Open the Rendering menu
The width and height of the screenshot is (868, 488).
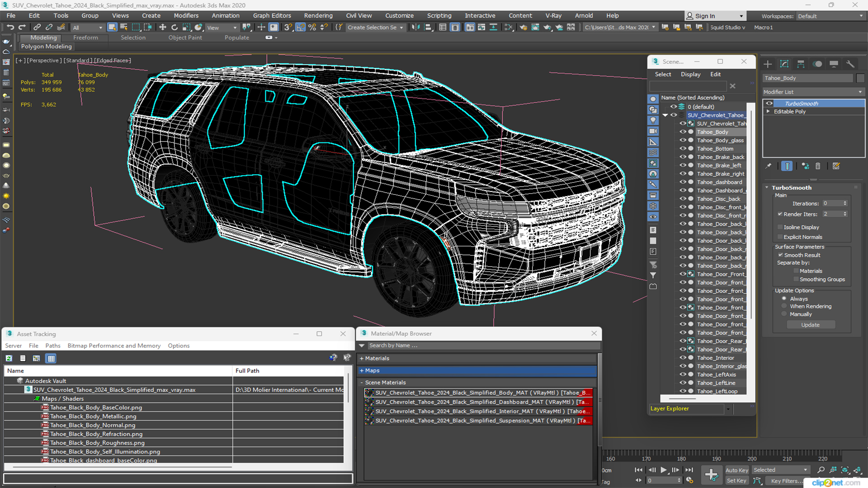318,16
